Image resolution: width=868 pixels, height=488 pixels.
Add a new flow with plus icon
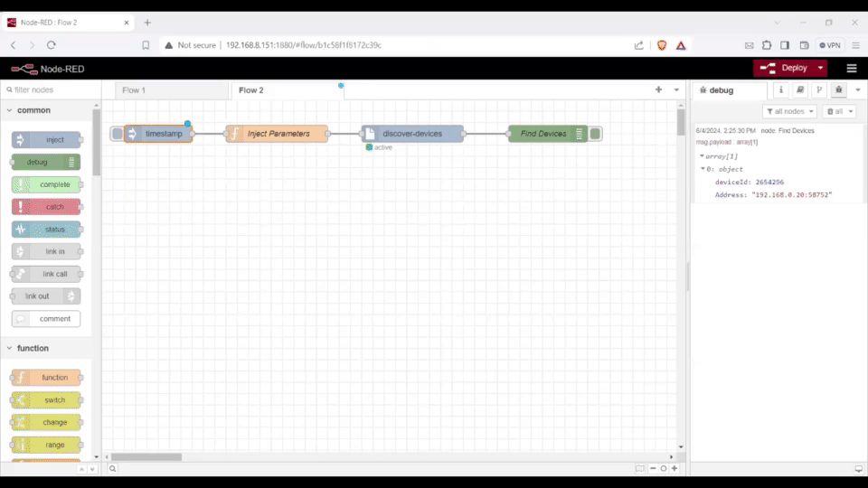click(x=658, y=90)
